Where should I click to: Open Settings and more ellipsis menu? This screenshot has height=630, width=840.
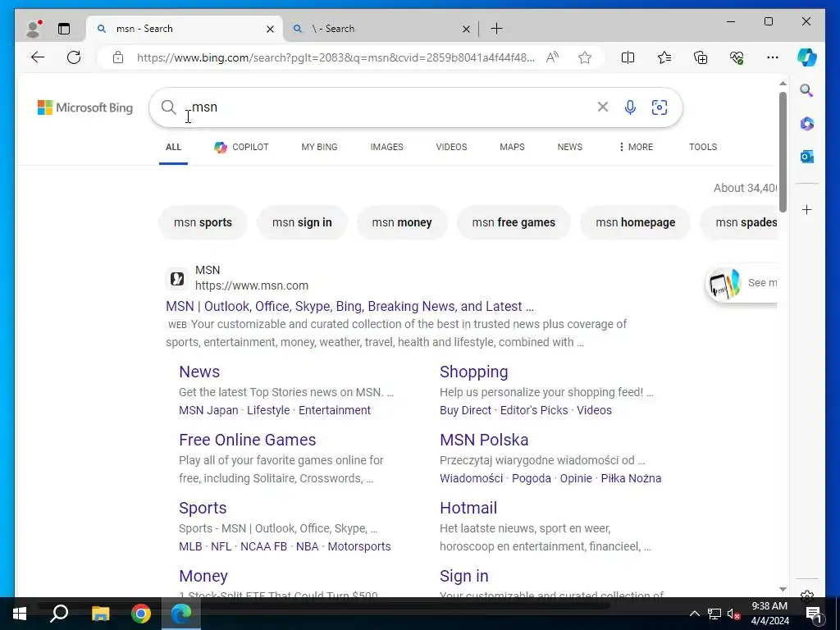773,57
